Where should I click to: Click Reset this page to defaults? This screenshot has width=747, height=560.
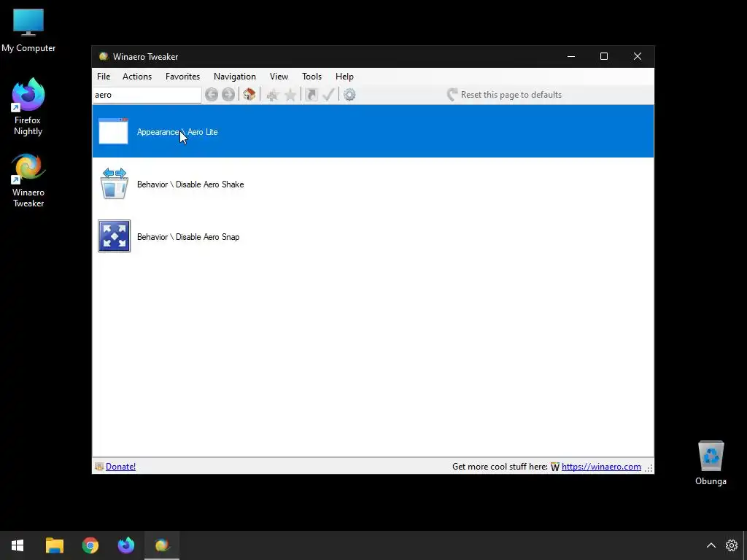(x=504, y=94)
